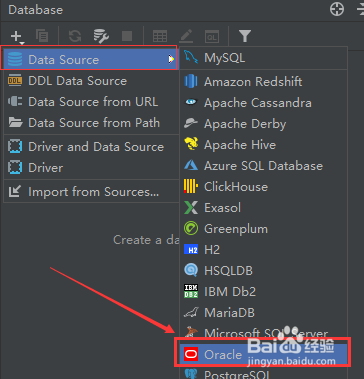364x379 pixels.
Task: Select MariaDB data source
Action: [x=264, y=313]
